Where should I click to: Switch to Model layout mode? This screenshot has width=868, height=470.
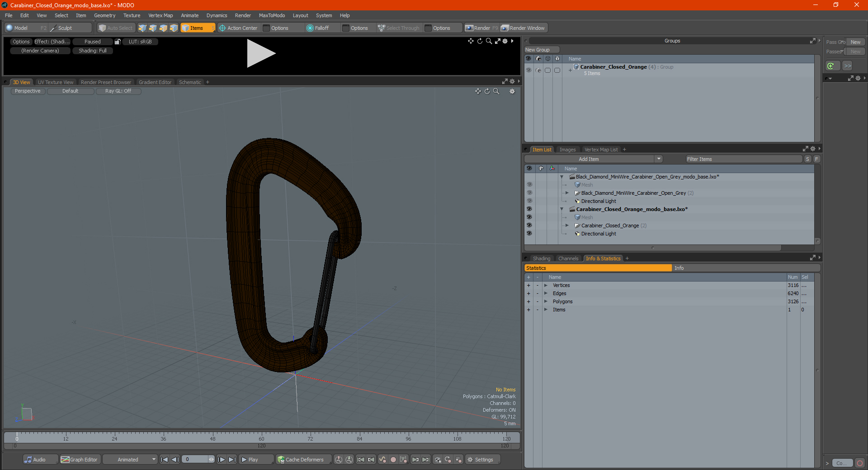25,28
